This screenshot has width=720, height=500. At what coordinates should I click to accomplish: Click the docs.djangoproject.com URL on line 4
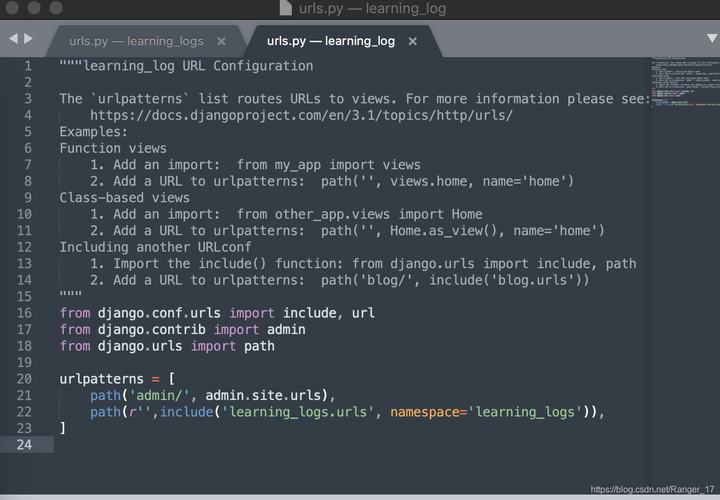301,115
